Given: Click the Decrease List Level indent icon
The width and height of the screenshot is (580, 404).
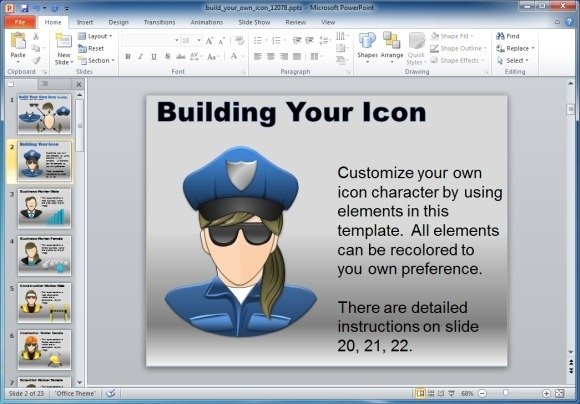Looking at the screenshot, I should click(x=297, y=40).
